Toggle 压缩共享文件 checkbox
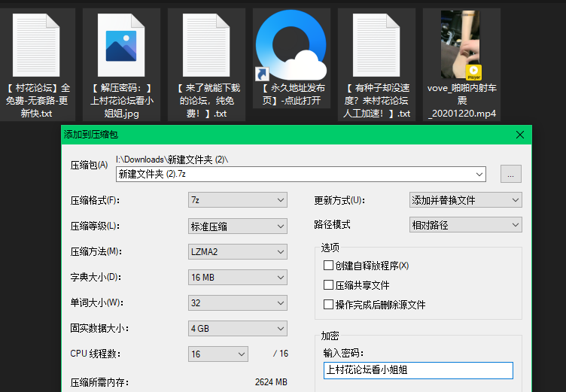566x392 pixels. point(328,285)
